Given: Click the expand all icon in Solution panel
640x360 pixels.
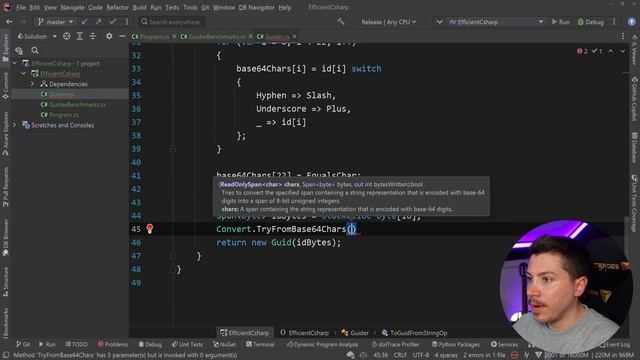Looking at the screenshot, I should tap(80, 36).
